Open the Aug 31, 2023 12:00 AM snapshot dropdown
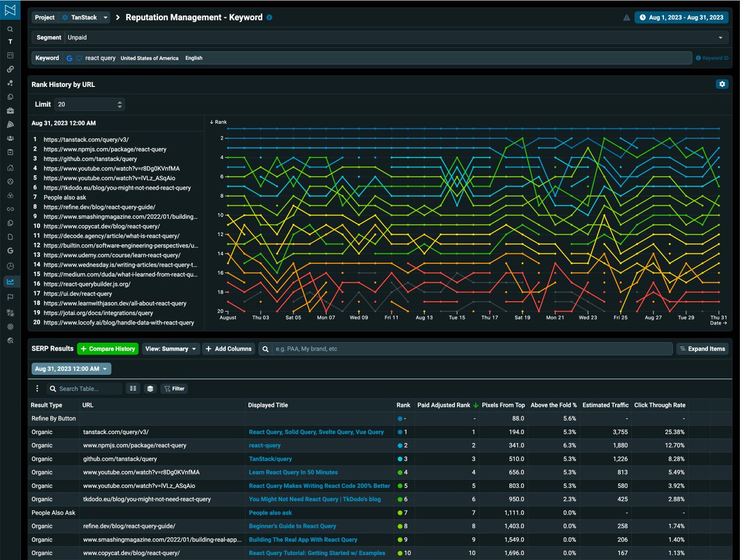The image size is (740, 560). [x=72, y=369]
